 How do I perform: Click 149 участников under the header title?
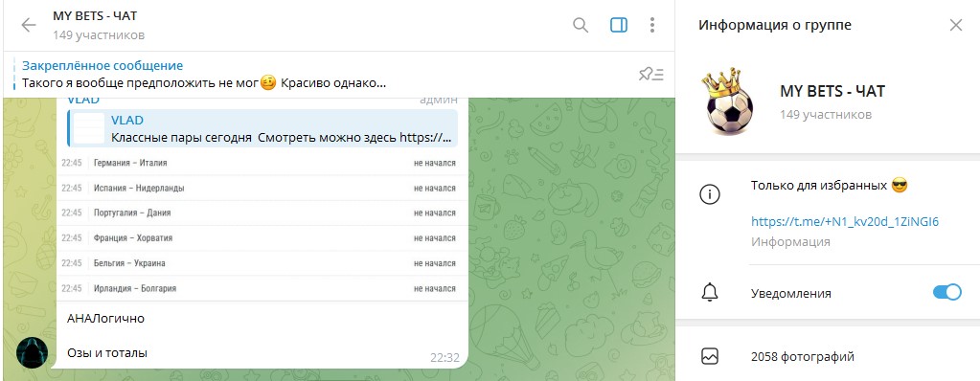99,35
